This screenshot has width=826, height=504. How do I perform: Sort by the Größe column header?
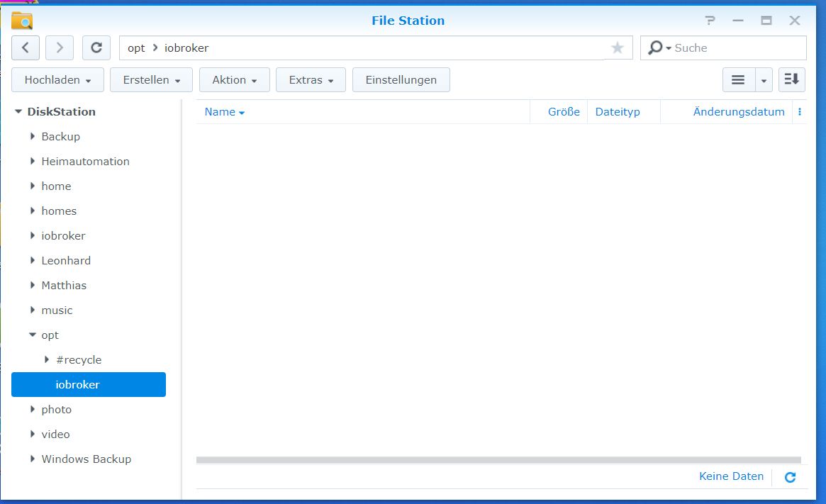pyautogui.click(x=564, y=112)
